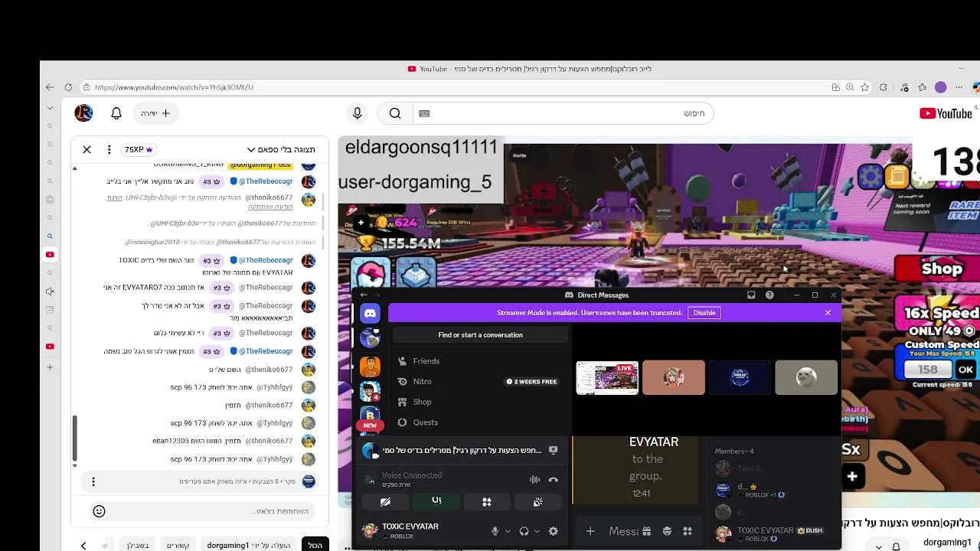This screenshot has width=980, height=551.
Task: Reload the YouTube page
Action: [x=68, y=87]
